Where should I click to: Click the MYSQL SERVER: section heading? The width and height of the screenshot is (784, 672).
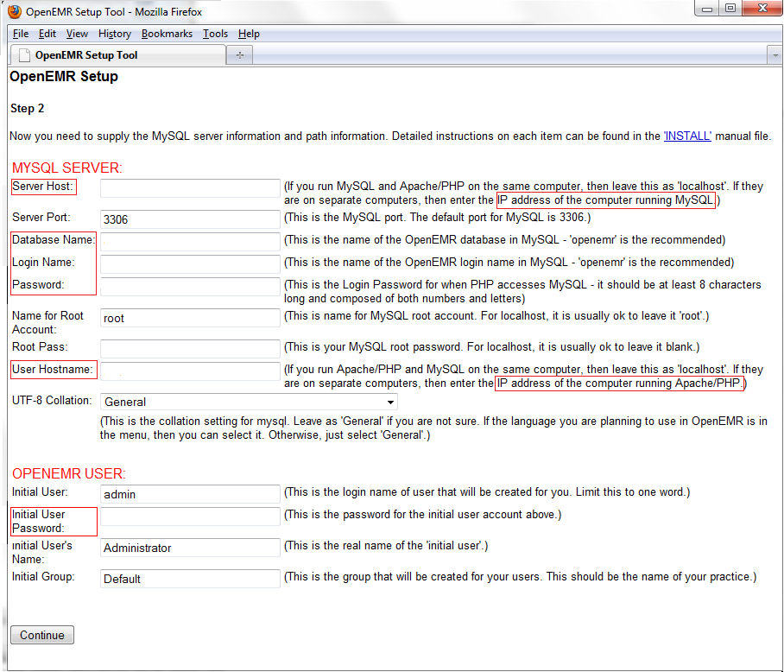click(x=67, y=168)
